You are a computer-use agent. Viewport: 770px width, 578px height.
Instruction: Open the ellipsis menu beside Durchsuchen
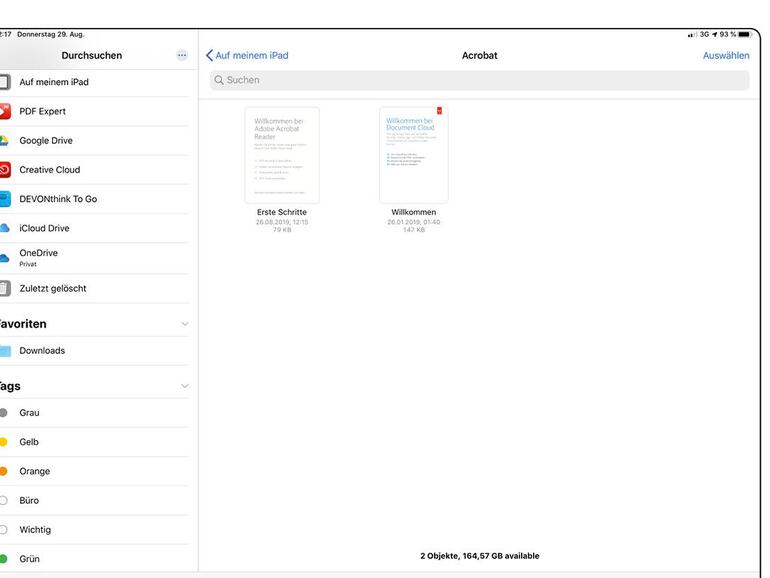click(x=182, y=55)
